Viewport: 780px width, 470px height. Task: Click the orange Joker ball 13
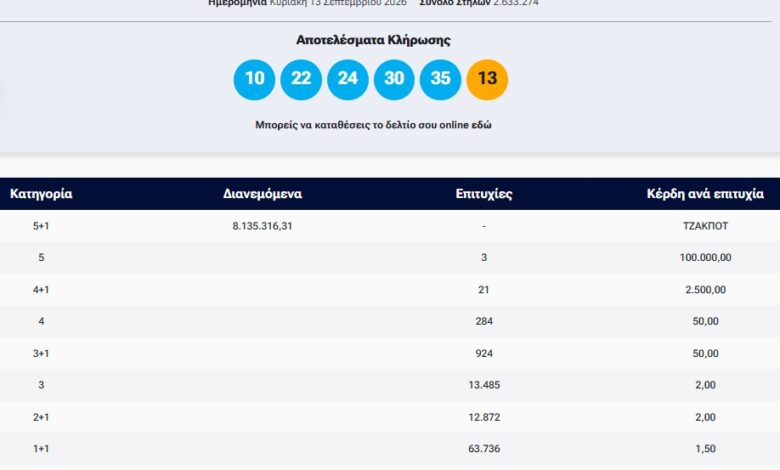point(487,80)
